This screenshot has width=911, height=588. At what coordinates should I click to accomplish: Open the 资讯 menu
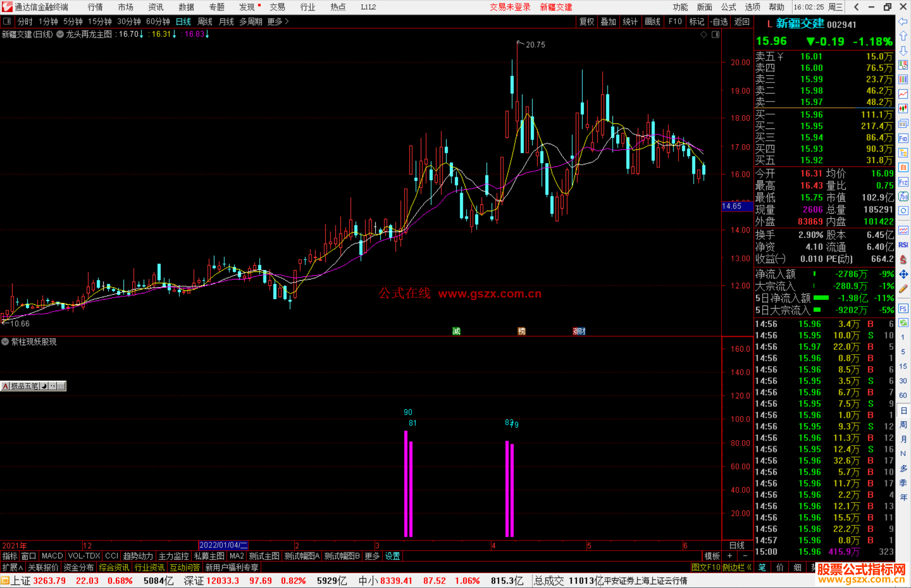[156, 7]
